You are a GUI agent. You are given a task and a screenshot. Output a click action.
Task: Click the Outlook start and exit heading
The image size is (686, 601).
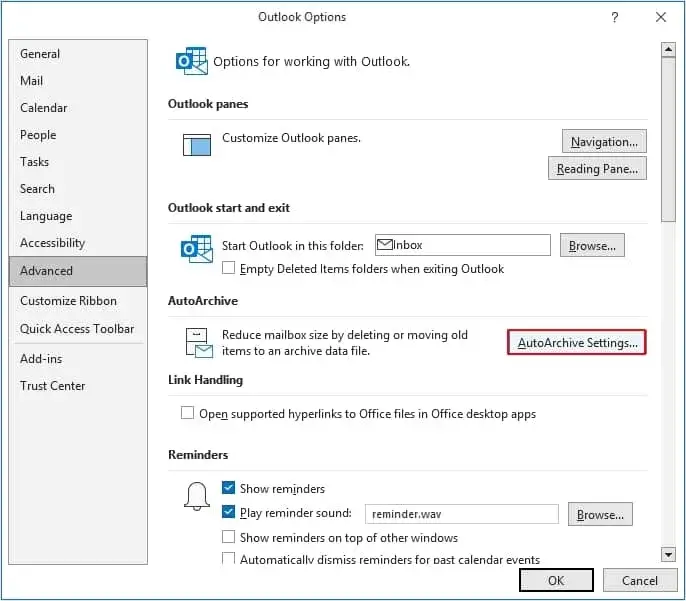228,208
